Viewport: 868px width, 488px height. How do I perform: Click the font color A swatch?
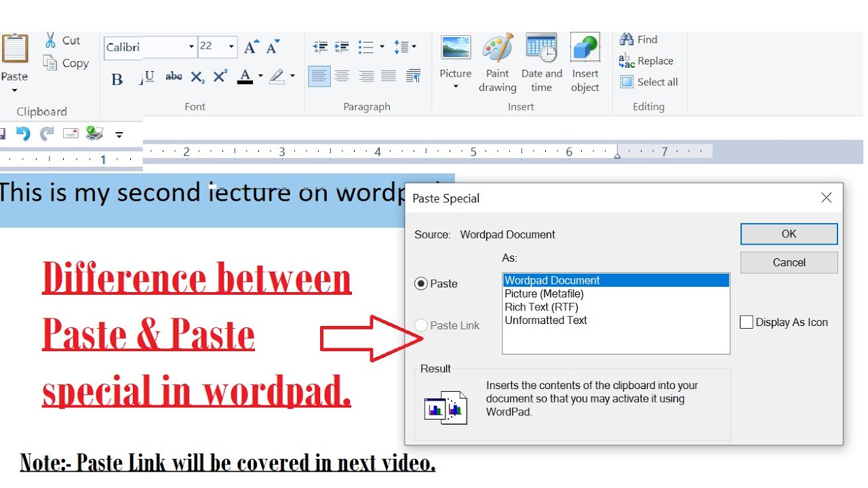click(x=245, y=77)
